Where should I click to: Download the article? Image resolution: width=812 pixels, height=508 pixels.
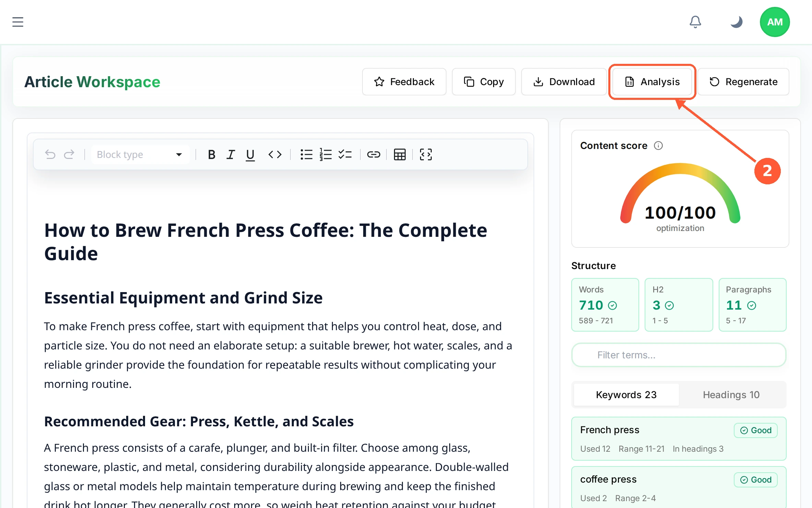pos(564,82)
